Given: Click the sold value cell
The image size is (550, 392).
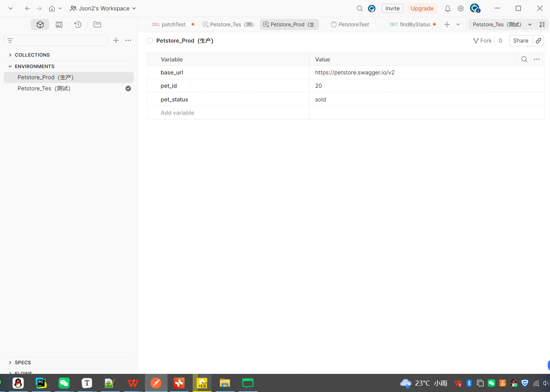Looking at the screenshot, I should 427,100.
